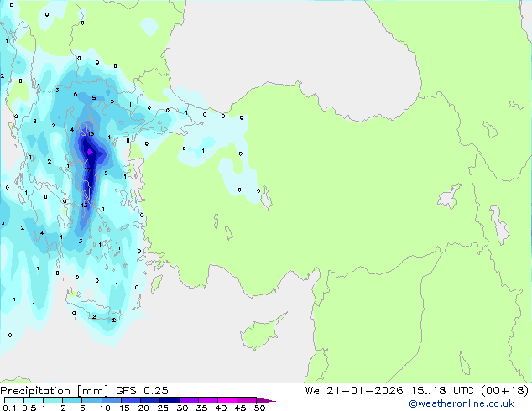Click the 'Precipitation [mm]' title text
The image size is (532, 411).
click(x=55, y=391)
